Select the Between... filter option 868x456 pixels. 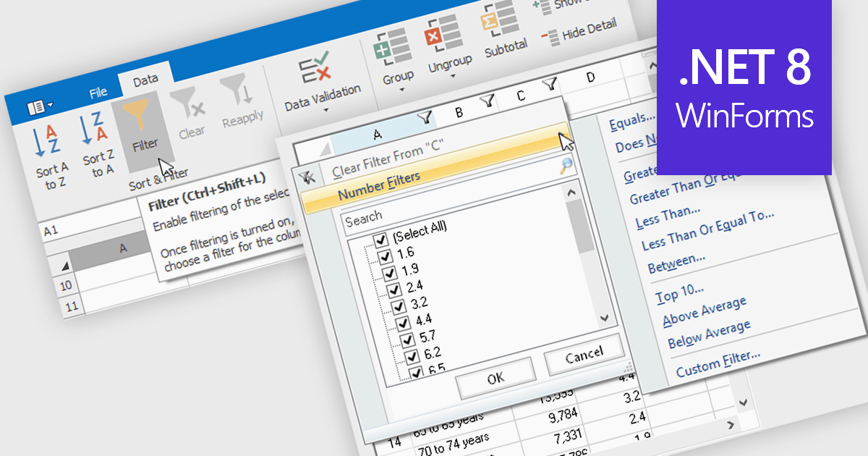point(676,263)
